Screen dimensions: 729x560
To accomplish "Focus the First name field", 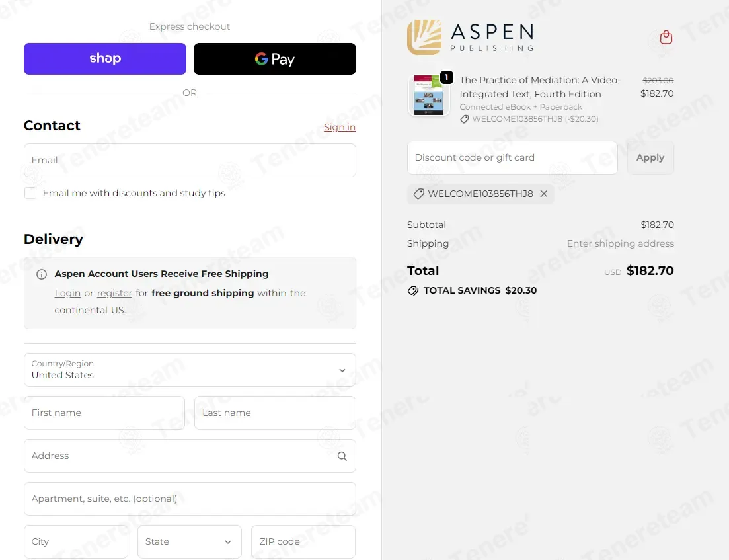I will 104,413.
